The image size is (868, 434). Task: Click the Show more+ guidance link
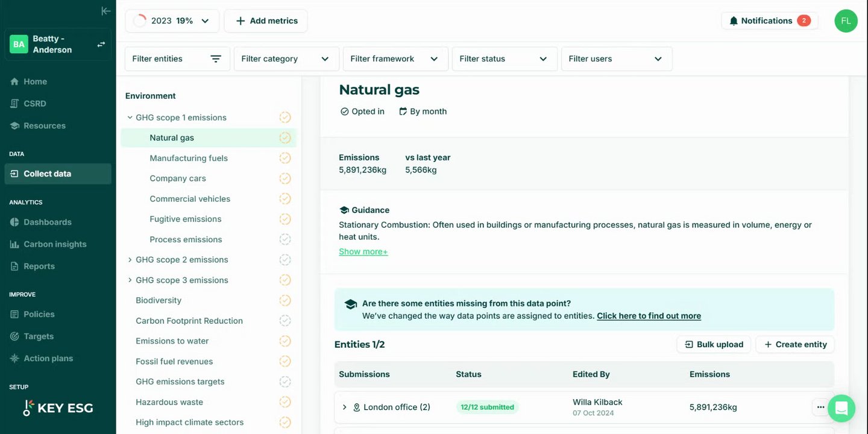(363, 251)
